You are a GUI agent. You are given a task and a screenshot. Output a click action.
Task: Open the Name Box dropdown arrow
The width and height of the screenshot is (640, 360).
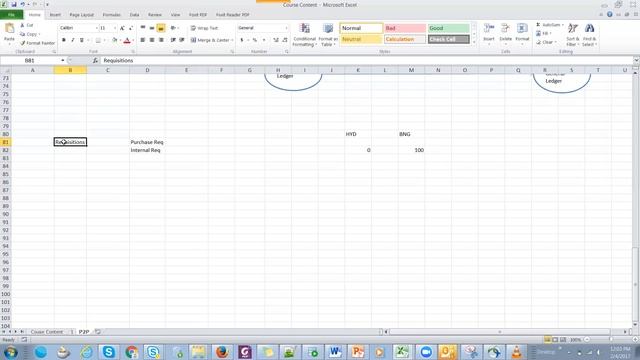coord(63,60)
